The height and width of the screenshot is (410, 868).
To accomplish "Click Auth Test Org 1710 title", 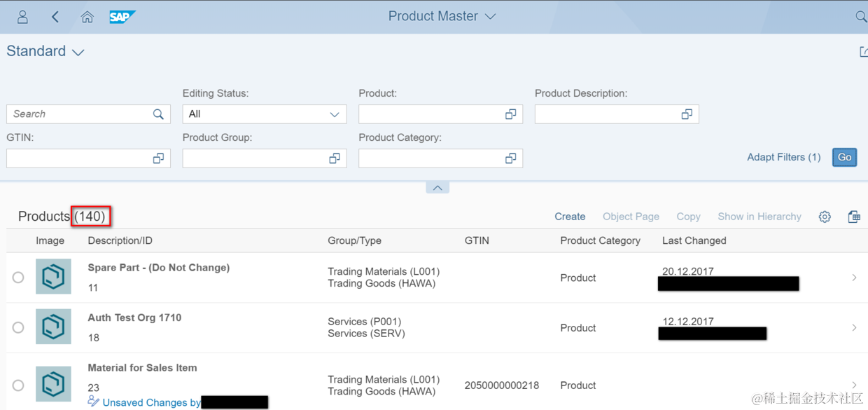I will (134, 317).
